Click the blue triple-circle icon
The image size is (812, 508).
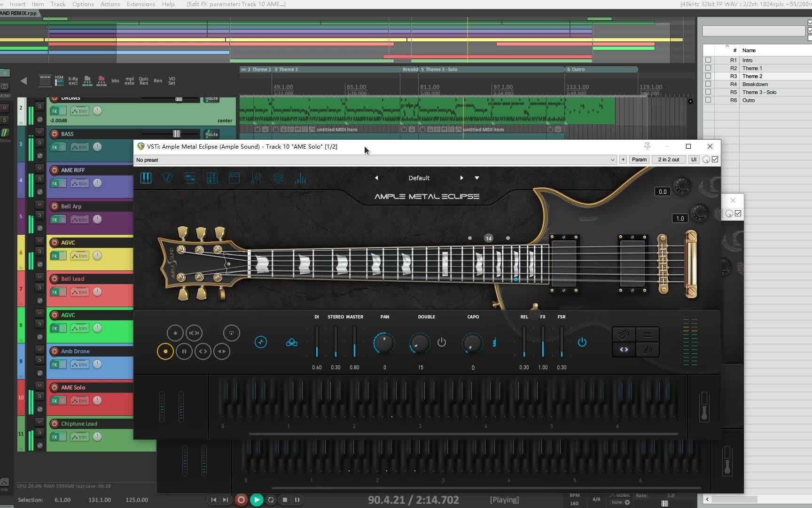click(x=292, y=342)
